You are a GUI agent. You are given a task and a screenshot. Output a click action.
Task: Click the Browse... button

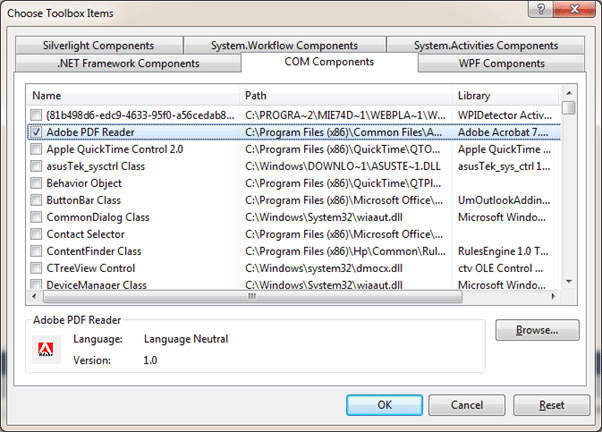537,330
